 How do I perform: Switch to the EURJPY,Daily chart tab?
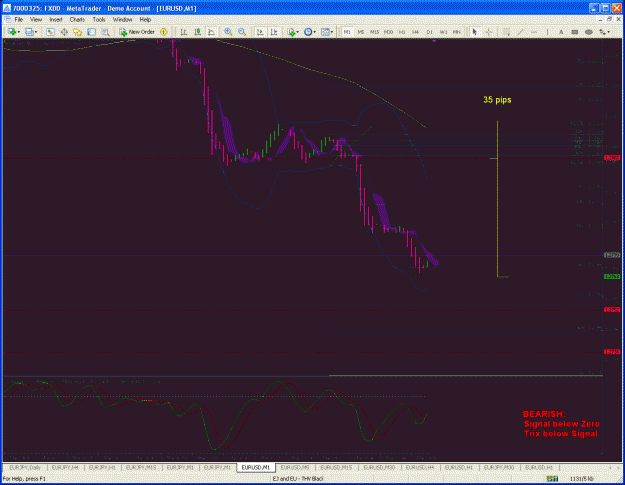click(25, 467)
